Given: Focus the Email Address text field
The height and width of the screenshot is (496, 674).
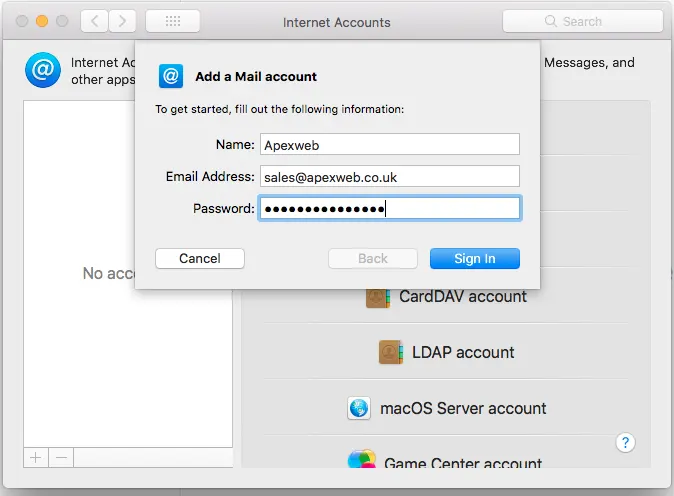Looking at the screenshot, I should click(x=389, y=176).
